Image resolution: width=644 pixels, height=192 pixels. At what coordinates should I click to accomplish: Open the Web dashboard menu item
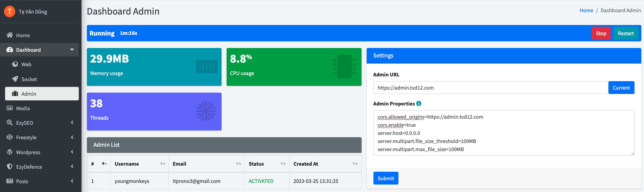point(42,64)
